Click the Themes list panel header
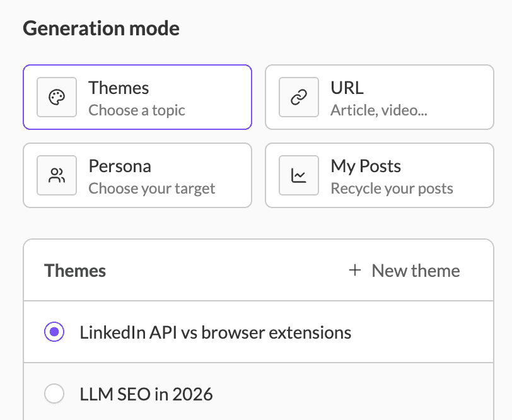 coord(75,271)
